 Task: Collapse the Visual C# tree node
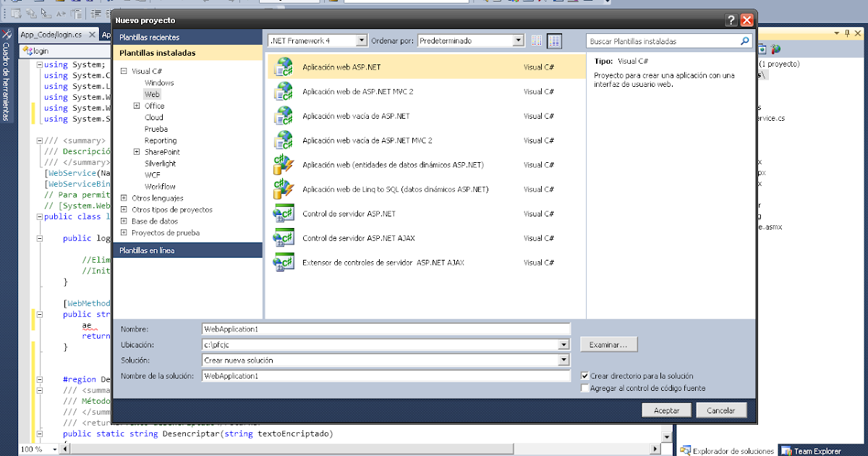pyautogui.click(x=124, y=71)
